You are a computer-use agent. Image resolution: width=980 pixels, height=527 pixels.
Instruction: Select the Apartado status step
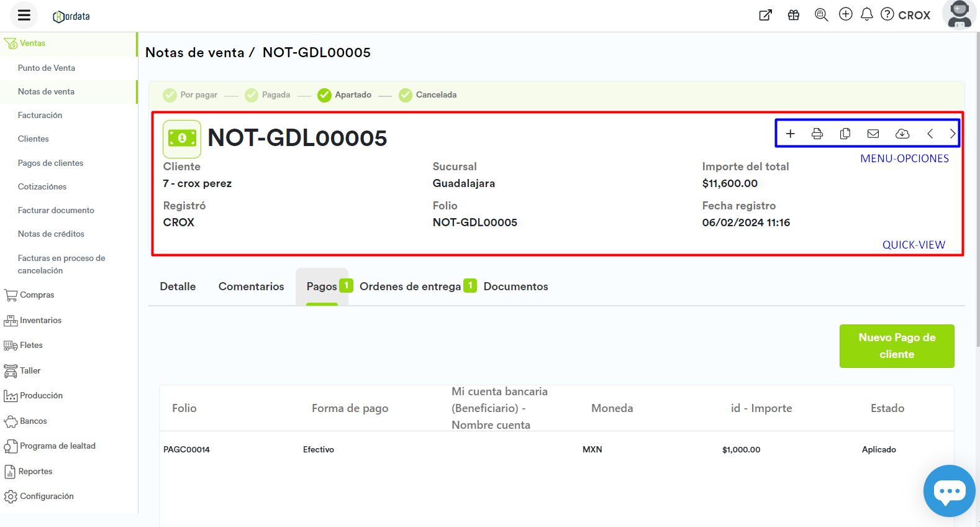[345, 95]
